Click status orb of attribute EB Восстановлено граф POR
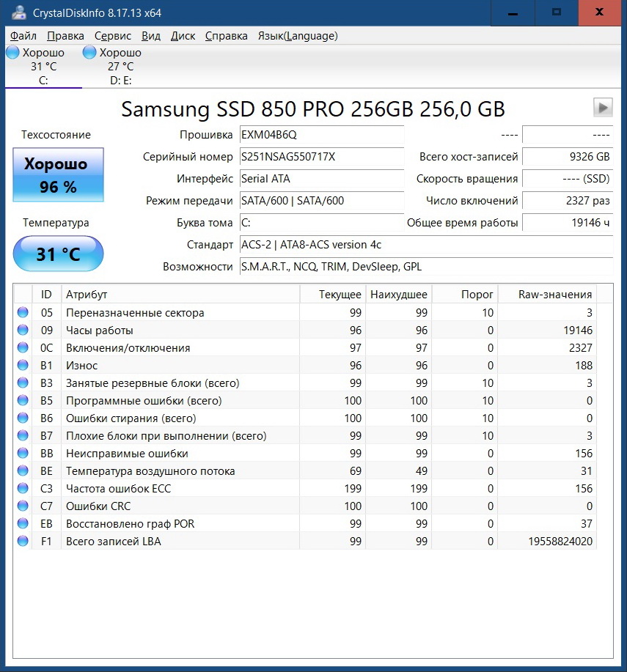This screenshot has height=672, width=627. click(23, 523)
